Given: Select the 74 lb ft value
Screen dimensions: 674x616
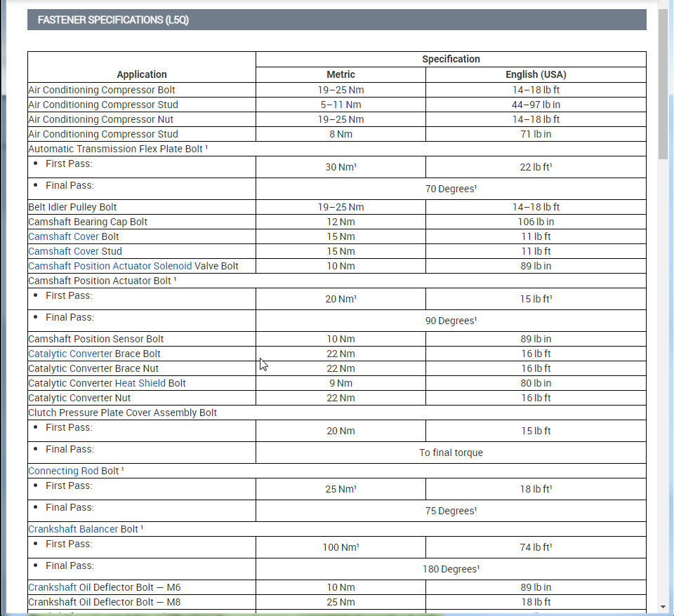Looking at the screenshot, I should 536,547.
